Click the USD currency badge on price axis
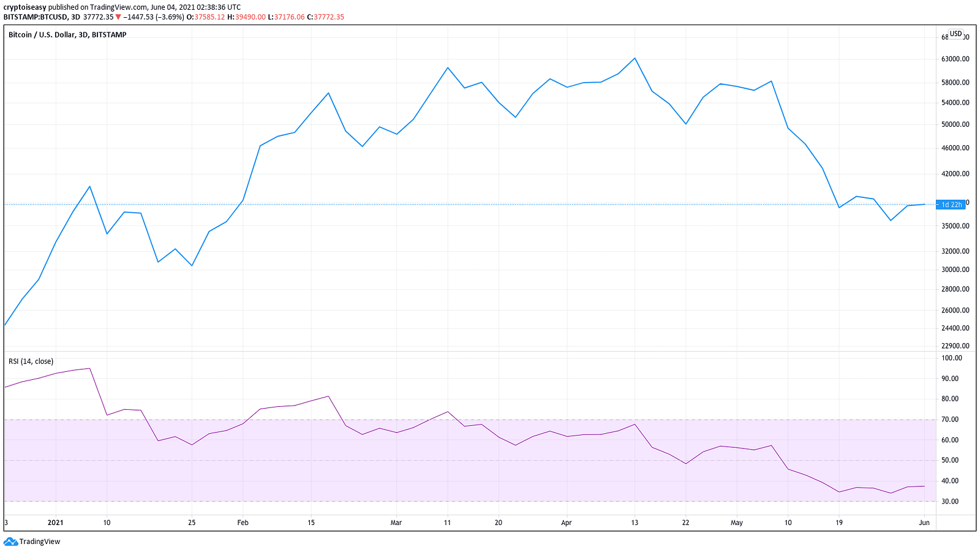 956,34
